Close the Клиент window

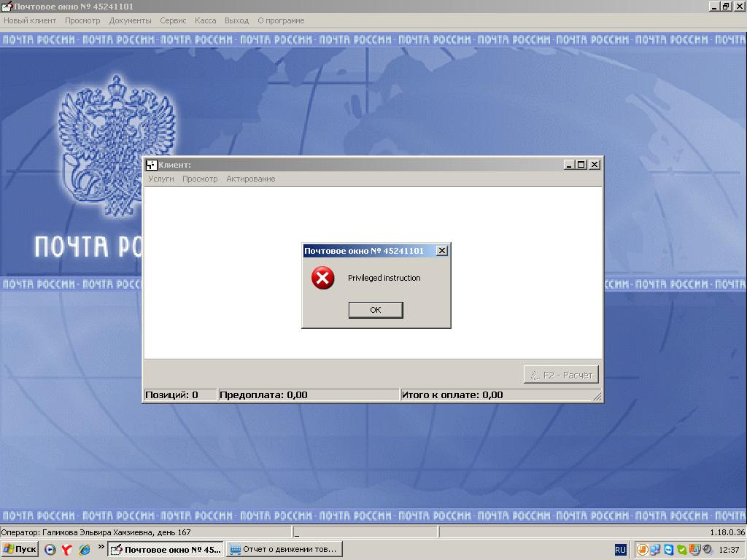pos(595,164)
